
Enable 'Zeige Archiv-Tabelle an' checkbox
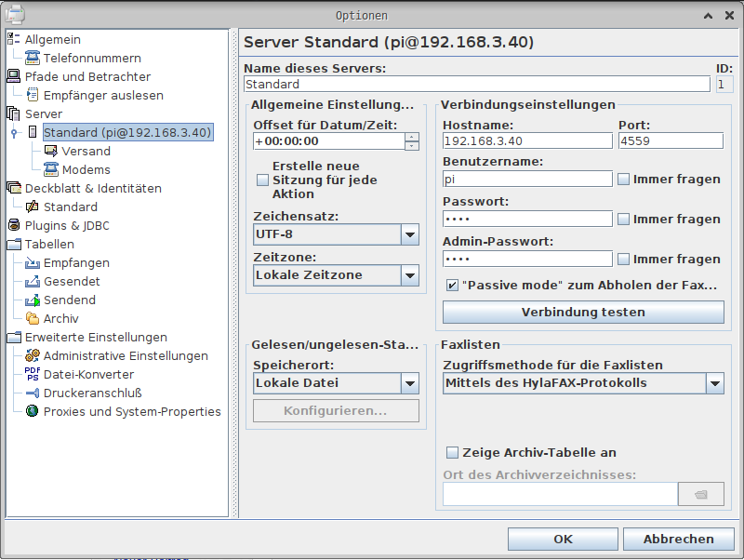452,453
